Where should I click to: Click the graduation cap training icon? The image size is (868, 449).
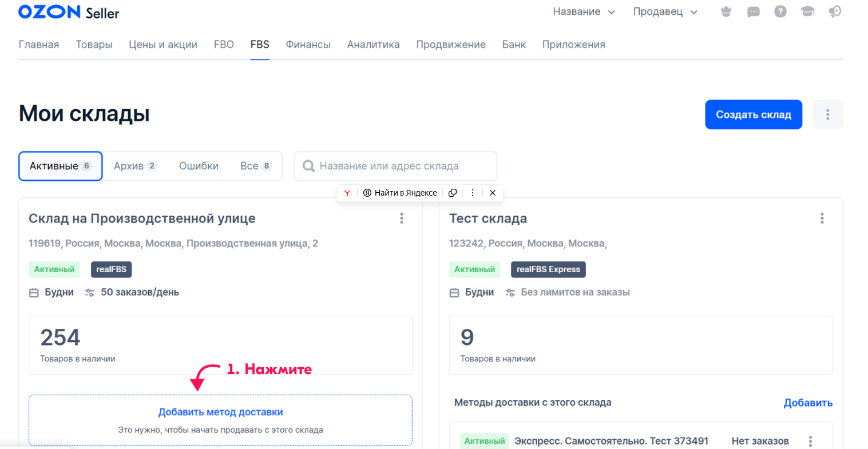[x=807, y=12]
